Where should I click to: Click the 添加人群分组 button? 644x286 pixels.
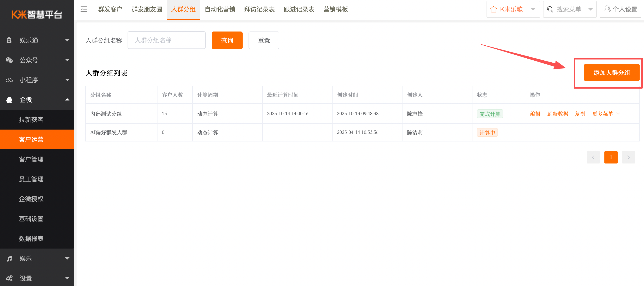click(611, 73)
